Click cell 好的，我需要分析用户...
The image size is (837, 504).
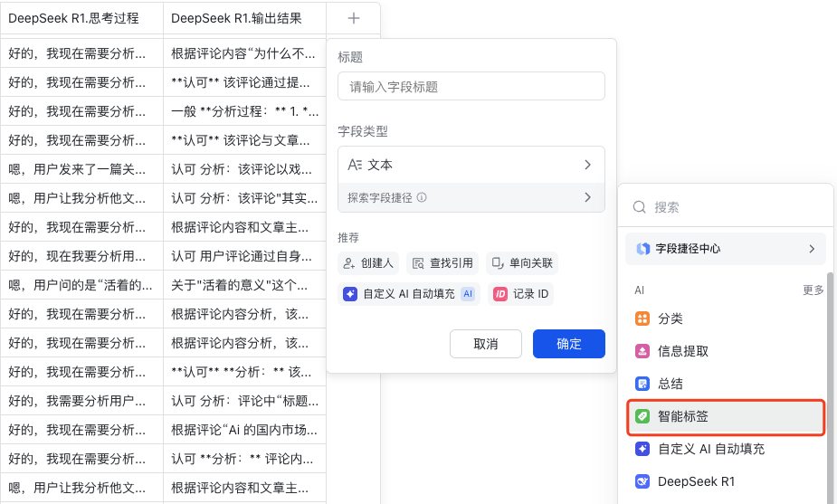point(82,401)
